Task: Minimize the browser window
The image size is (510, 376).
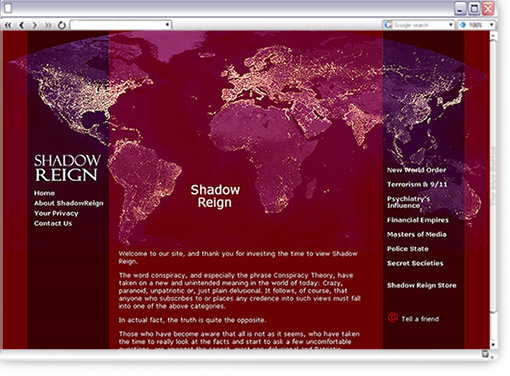Action: pyautogui.click(x=460, y=8)
